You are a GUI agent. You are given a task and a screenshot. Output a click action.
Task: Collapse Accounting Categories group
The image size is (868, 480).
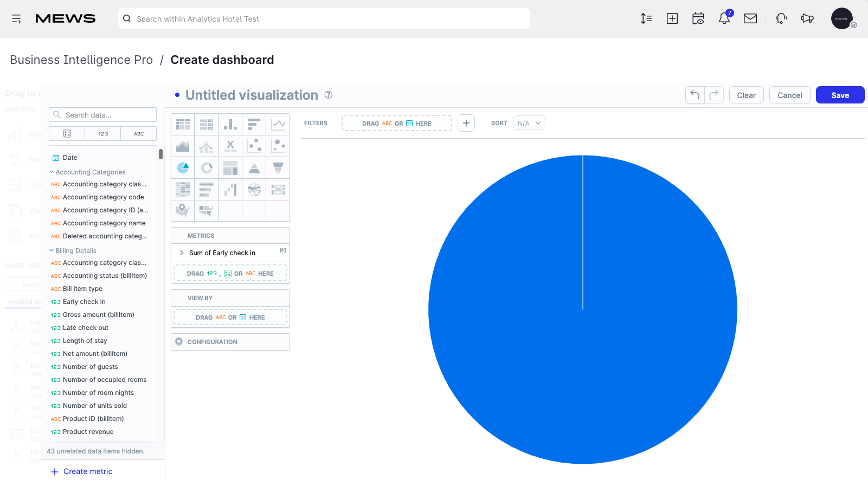click(87, 172)
